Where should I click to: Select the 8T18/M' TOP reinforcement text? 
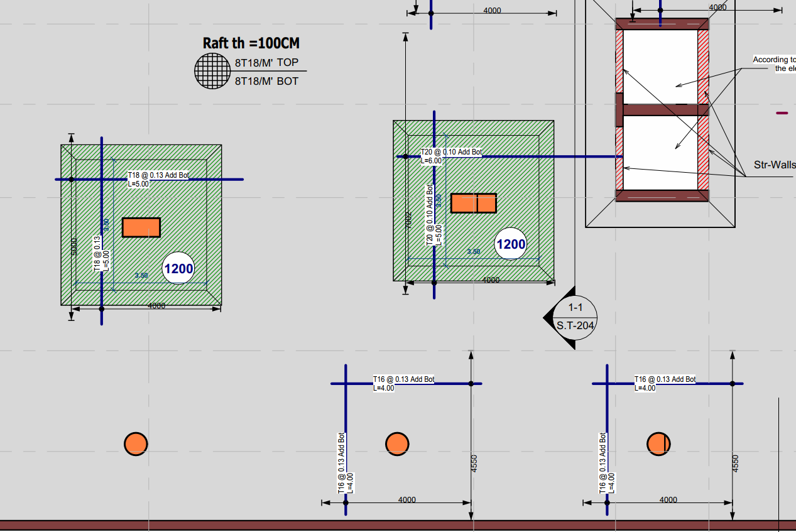tap(266, 63)
